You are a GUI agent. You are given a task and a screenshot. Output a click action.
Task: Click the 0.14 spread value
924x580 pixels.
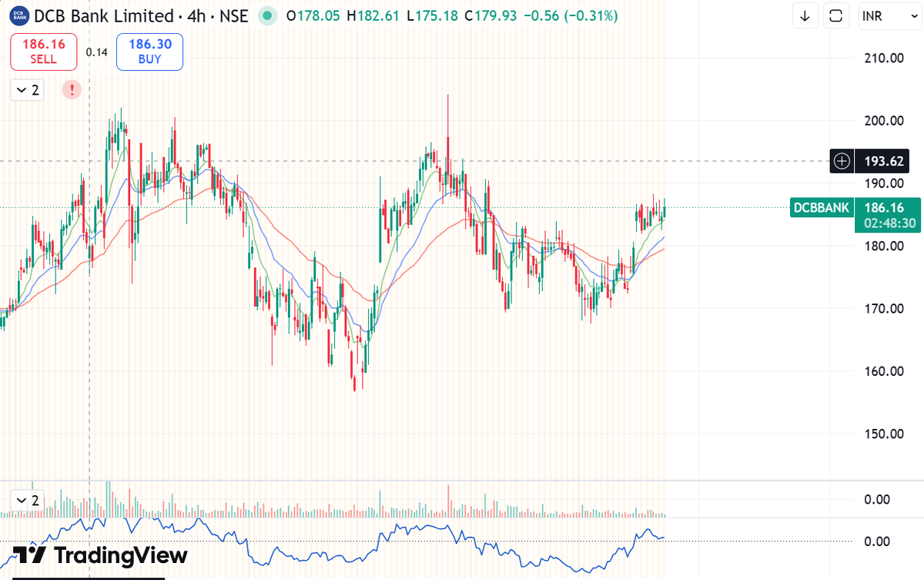[x=96, y=52]
